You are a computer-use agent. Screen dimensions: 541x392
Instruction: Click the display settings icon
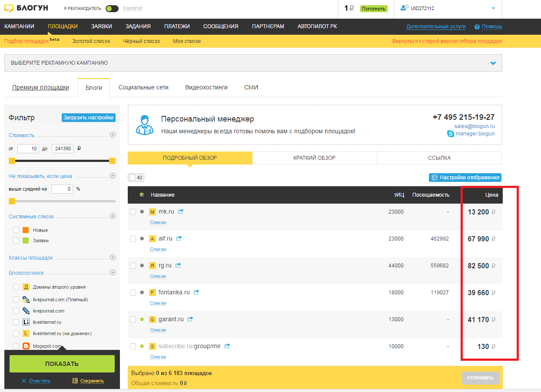coord(434,178)
